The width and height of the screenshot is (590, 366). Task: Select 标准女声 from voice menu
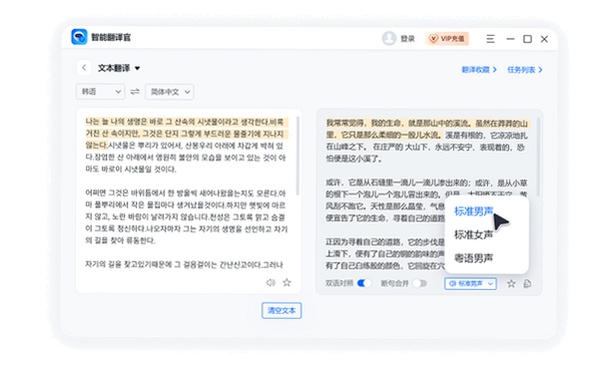473,235
